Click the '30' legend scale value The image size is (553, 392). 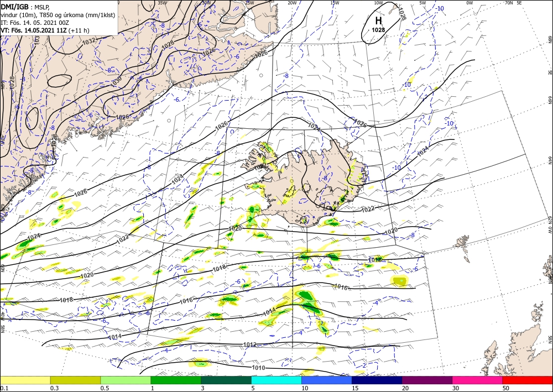pyautogui.click(x=456, y=388)
